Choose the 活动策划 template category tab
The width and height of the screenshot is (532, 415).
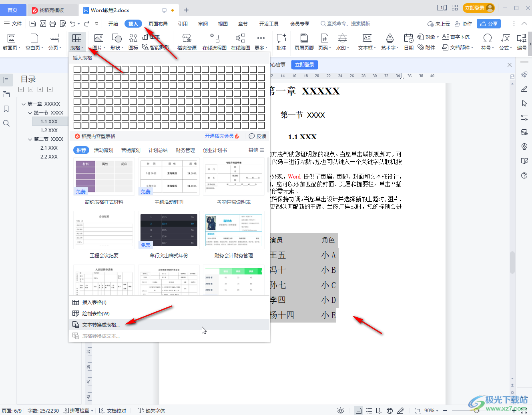pos(103,150)
